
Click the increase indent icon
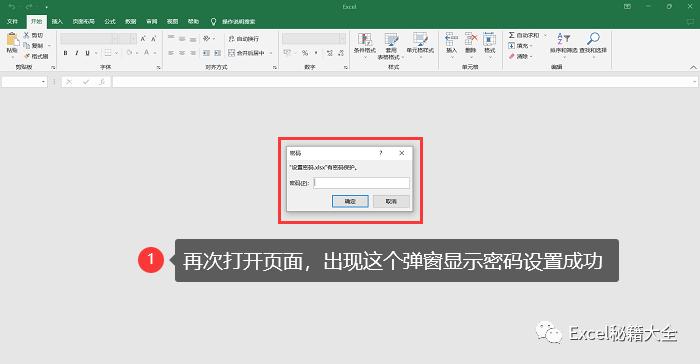point(217,53)
